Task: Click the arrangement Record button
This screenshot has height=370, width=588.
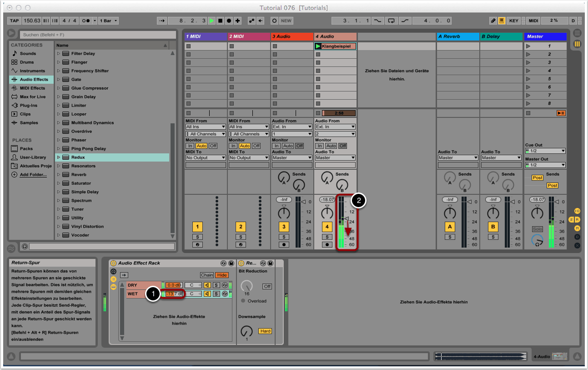Action: point(229,21)
